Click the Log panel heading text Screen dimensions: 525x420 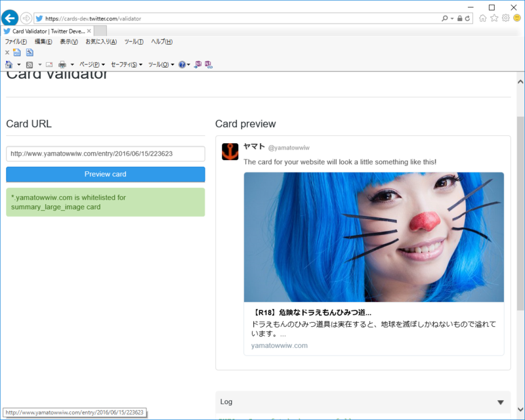[x=226, y=402]
